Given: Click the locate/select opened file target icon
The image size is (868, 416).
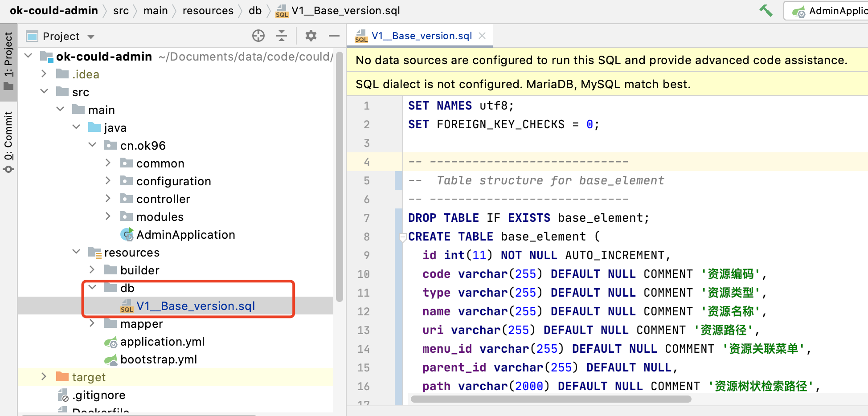Looking at the screenshot, I should click(x=258, y=36).
